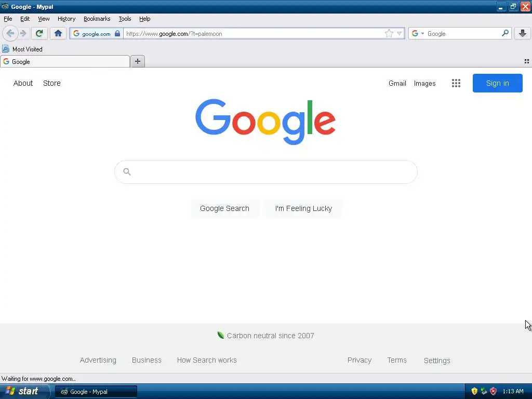
Task: Go back with the Back arrow button
Action: (x=10, y=33)
